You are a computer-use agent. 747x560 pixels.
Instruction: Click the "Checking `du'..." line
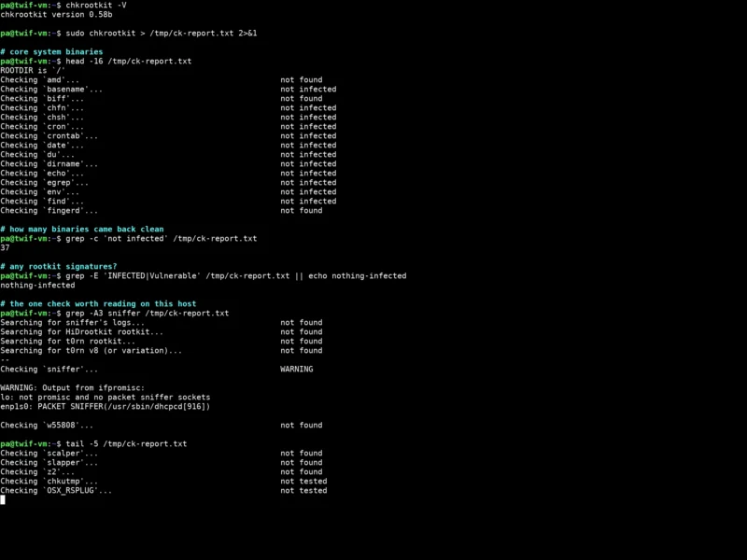click(37, 155)
